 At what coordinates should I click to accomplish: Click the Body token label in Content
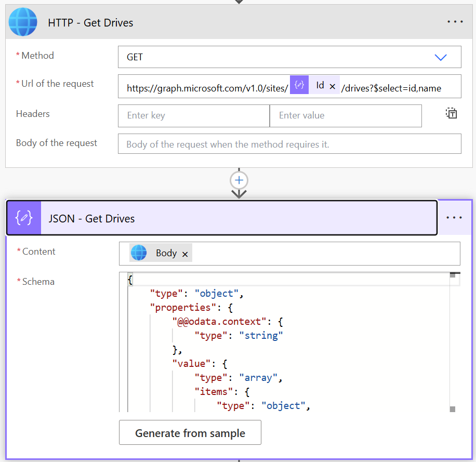166,253
